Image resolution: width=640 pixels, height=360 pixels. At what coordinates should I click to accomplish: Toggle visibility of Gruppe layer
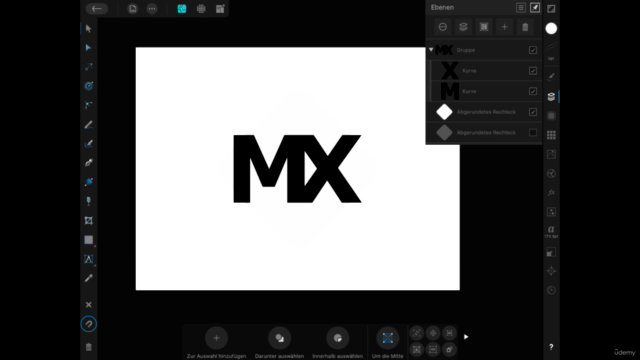pos(533,50)
